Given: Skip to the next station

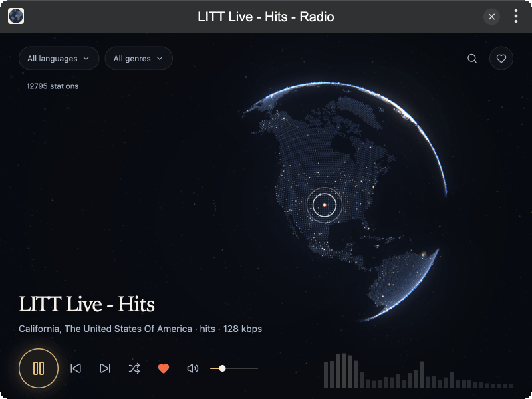Looking at the screenshot, I should tap(105, 368).
